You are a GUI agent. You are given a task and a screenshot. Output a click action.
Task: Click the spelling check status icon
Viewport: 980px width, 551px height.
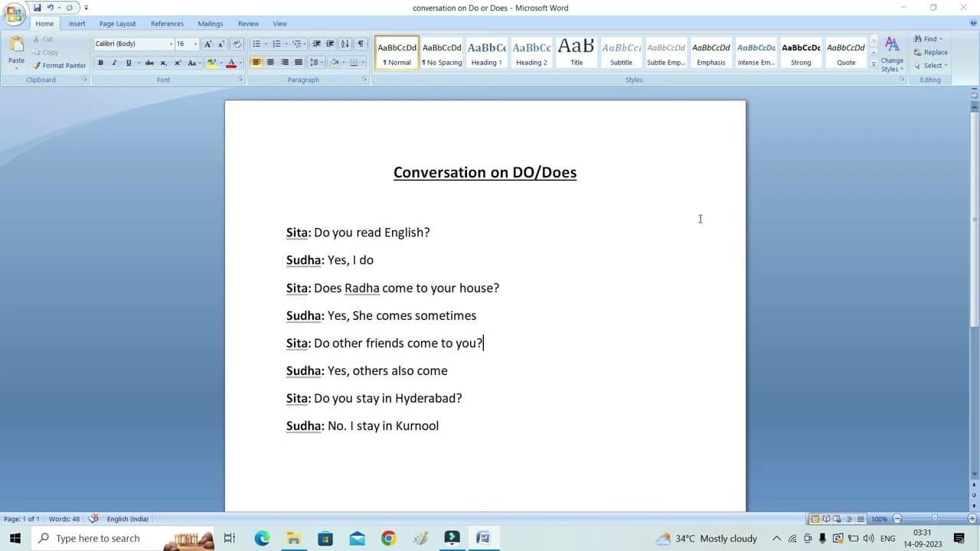coord(94,519)
